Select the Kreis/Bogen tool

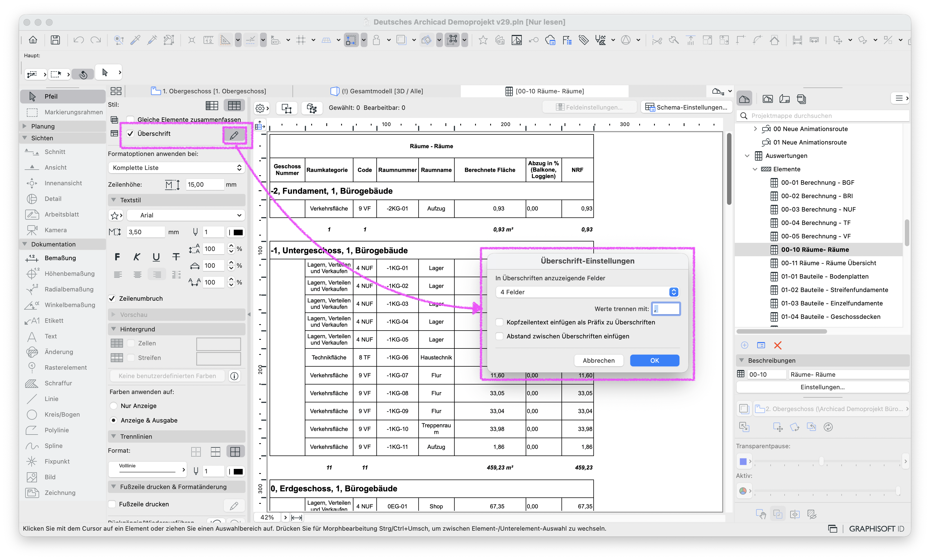click(x=62, y=414)
